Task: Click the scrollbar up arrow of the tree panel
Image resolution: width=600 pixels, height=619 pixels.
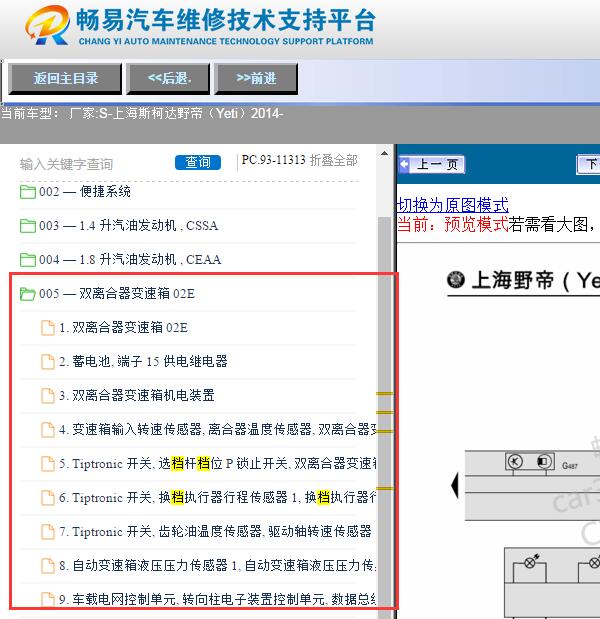Action: point(384,153)
